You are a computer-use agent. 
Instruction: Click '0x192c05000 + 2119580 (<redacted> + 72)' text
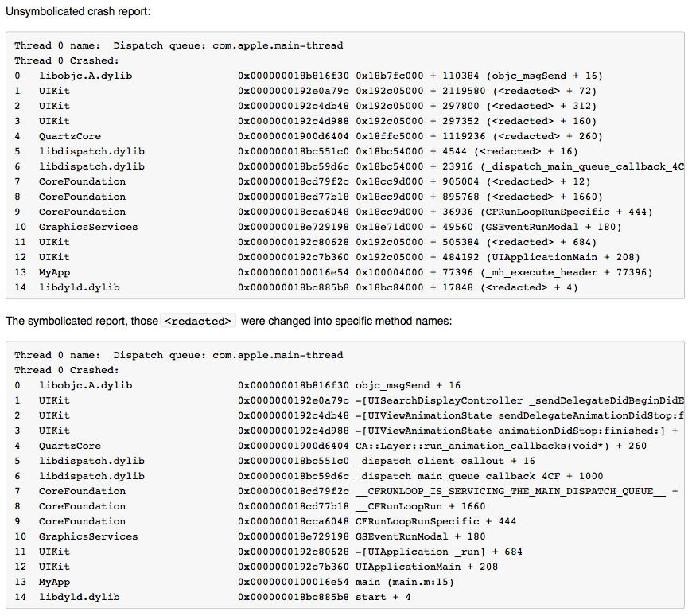click(x=476, y=91)
